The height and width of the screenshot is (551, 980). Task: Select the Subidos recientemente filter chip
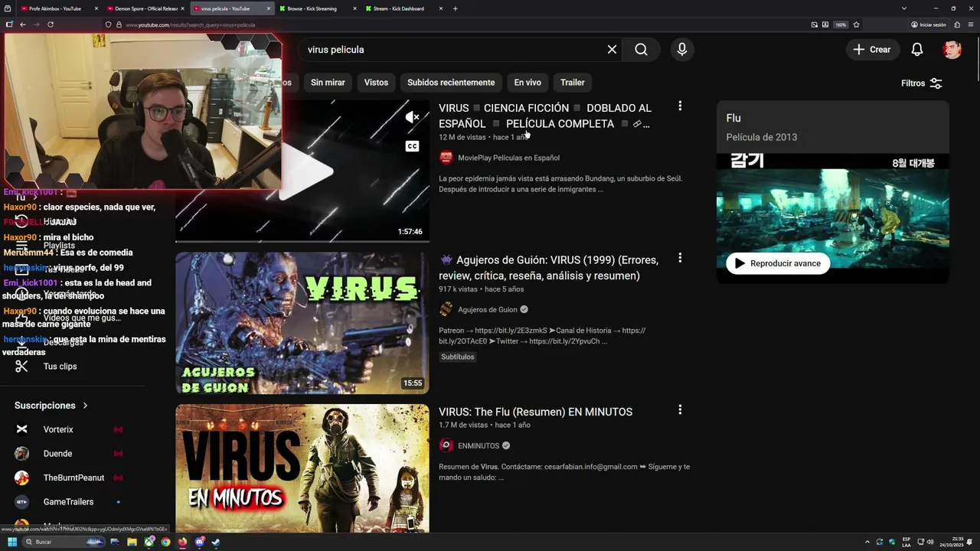tap(451, 83)
